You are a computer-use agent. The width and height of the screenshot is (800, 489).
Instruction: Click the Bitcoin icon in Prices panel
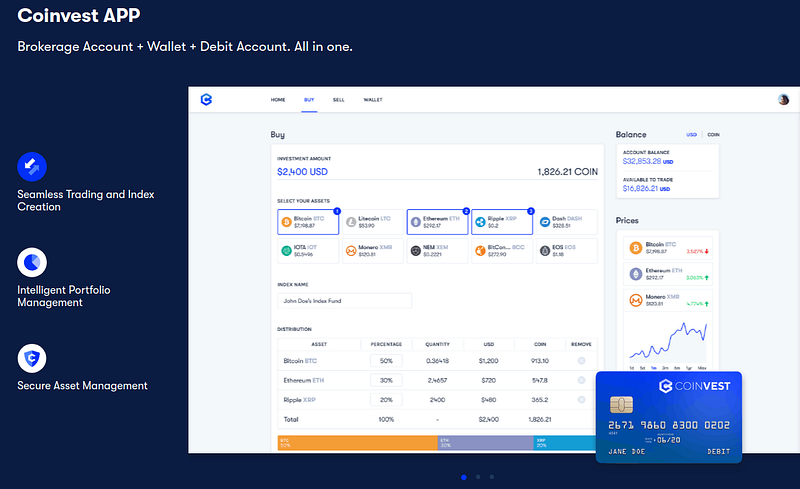point(635,248)
